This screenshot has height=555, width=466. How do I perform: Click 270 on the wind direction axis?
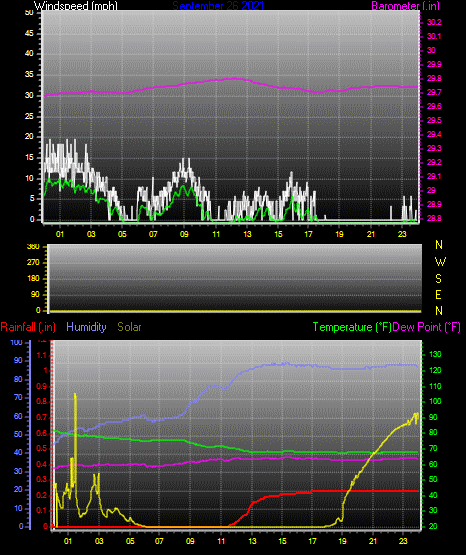click(x=33, y=263)
